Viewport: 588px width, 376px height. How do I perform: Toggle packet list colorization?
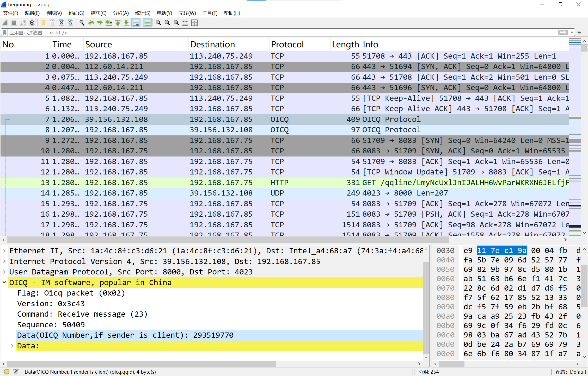(x=148, y=23)
